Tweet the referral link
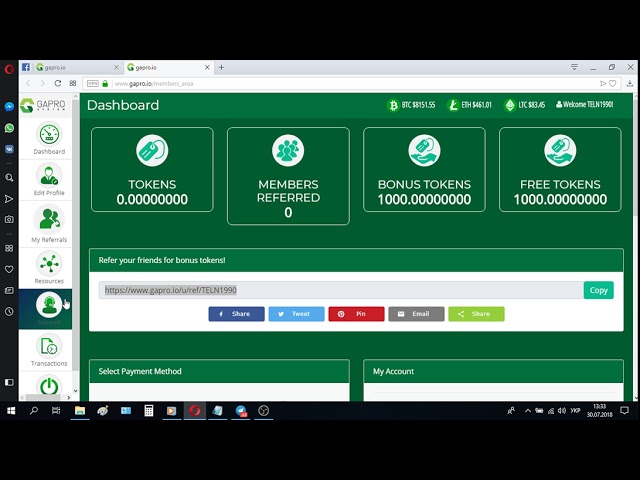This screenshot has height=480, width=640. (x=296, y=314)
